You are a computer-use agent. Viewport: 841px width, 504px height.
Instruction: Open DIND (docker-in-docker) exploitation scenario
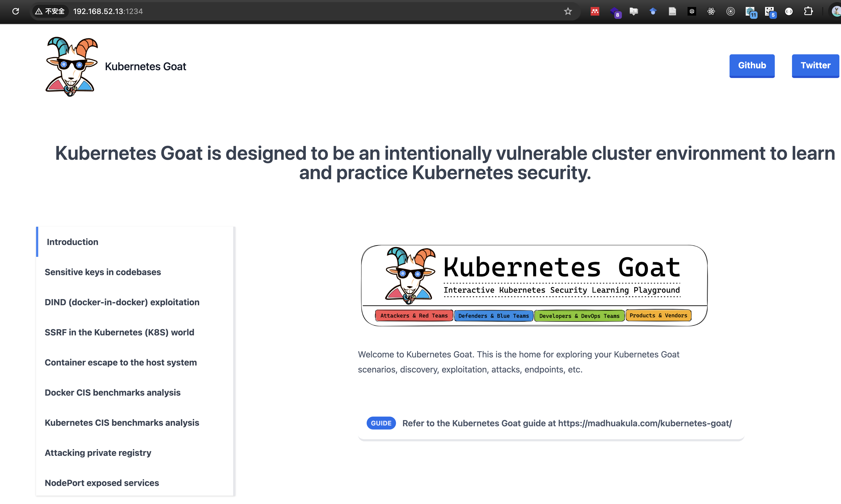coord(122,302)
